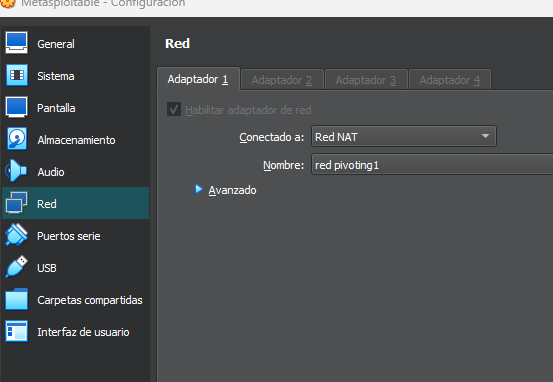Switch to the Adaptador 2 tab
Screen dimensions: 553x382
pos(282,80)
